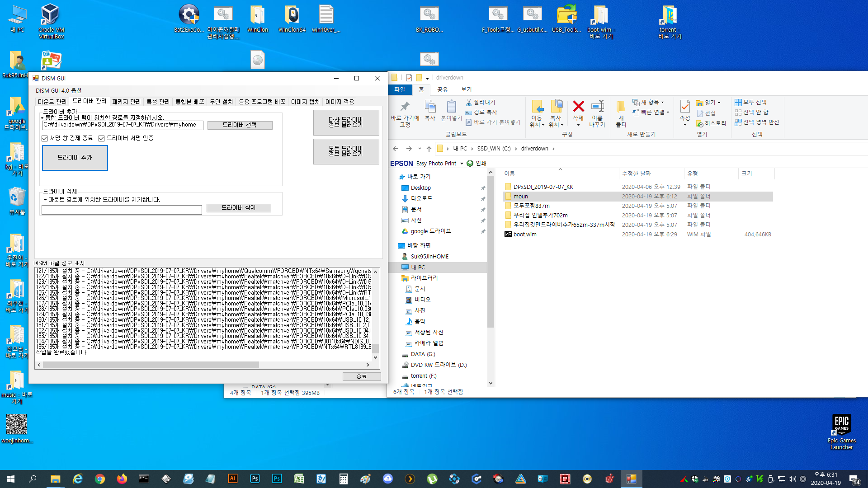Click the taskbar Search magnifier icon
Image resolution: width=868 pixels, height=488 pixels.
pyautogui.click(x=33, y=479)
